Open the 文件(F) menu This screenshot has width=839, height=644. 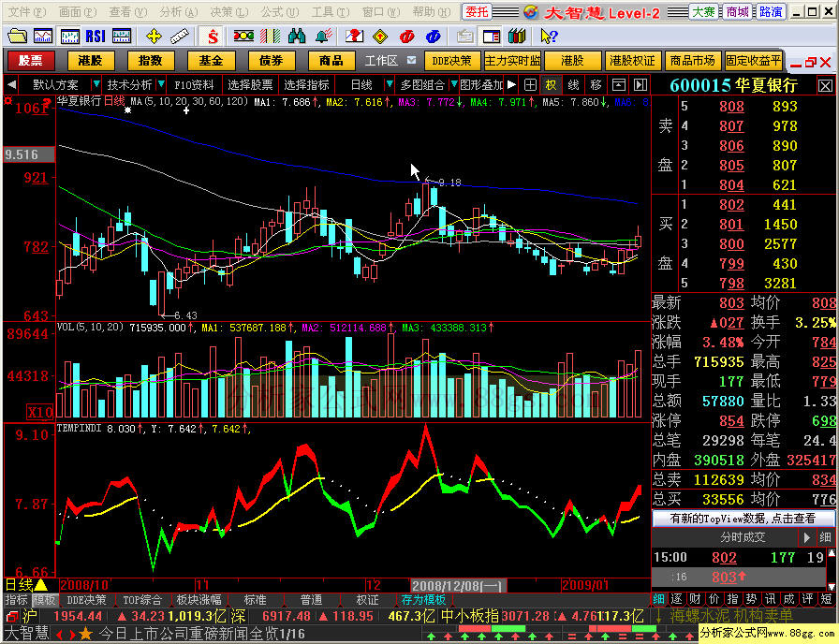pyautogui.click(x=27, y=12)
